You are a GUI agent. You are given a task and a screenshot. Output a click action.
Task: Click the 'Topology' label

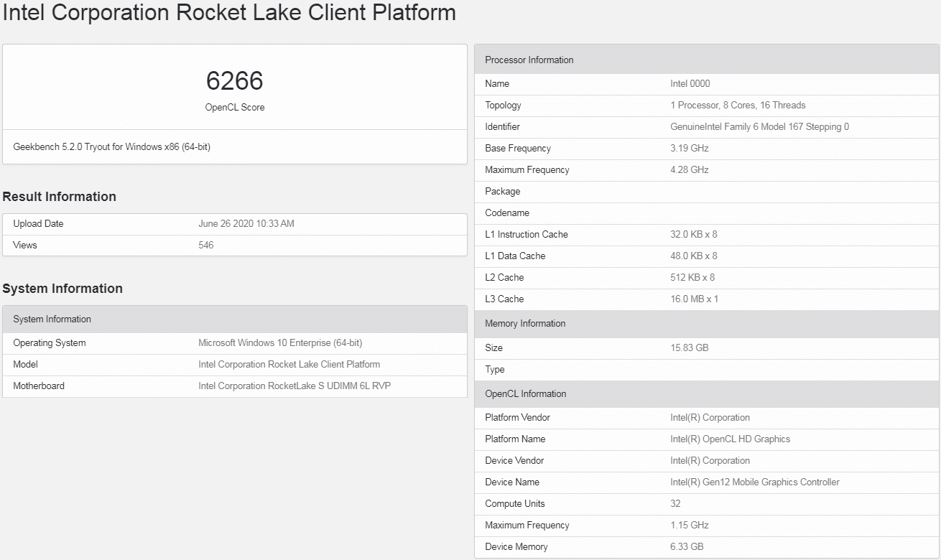(x=503, y=106)
